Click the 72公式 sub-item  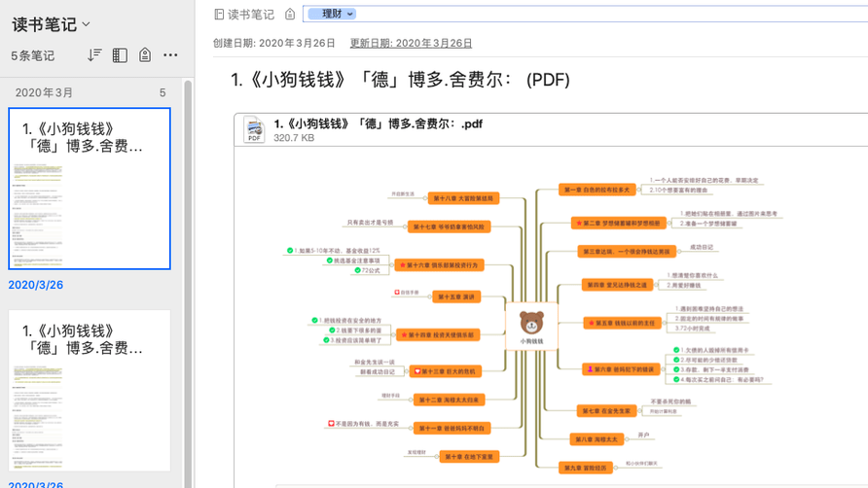click(x=368, y=270)
